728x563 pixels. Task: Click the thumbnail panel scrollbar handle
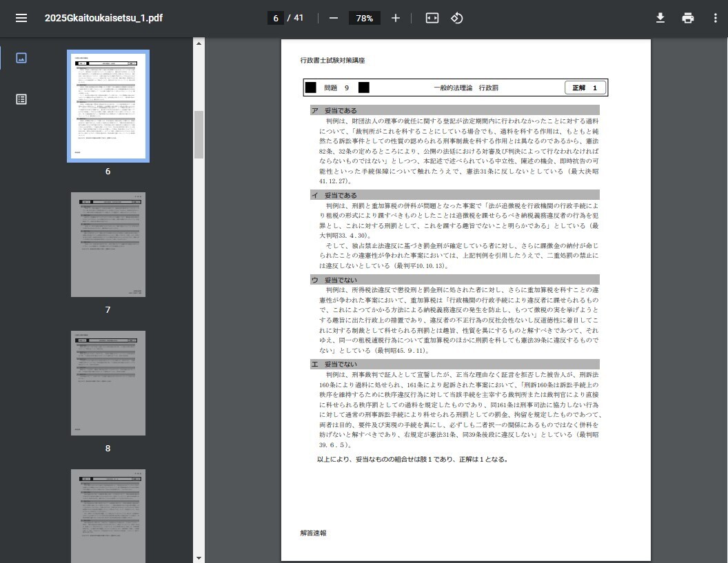199,134
